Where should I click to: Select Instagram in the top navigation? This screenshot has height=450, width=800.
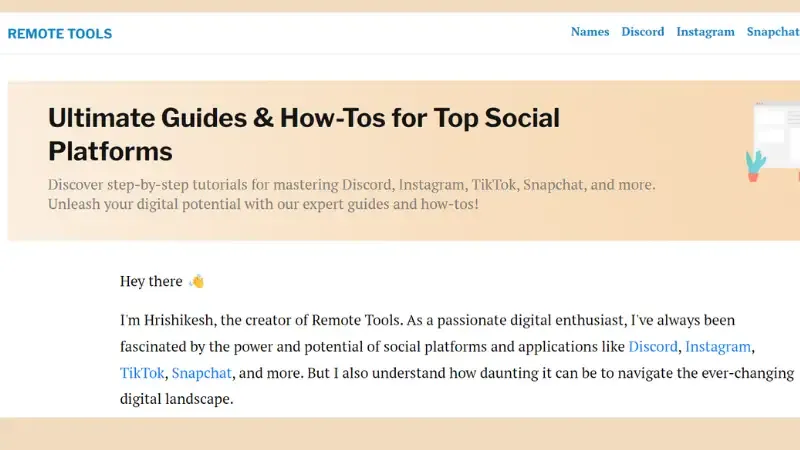pyautogui.click(x=705, y=32)
